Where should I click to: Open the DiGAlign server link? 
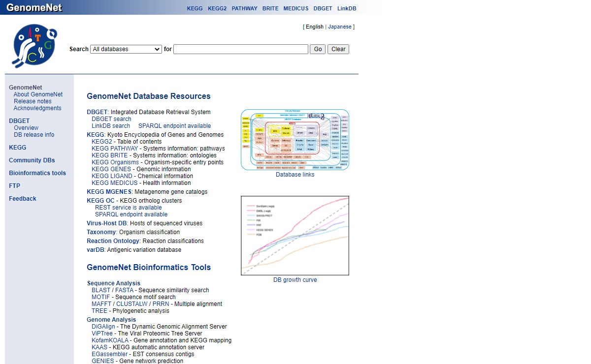(103, 327)
